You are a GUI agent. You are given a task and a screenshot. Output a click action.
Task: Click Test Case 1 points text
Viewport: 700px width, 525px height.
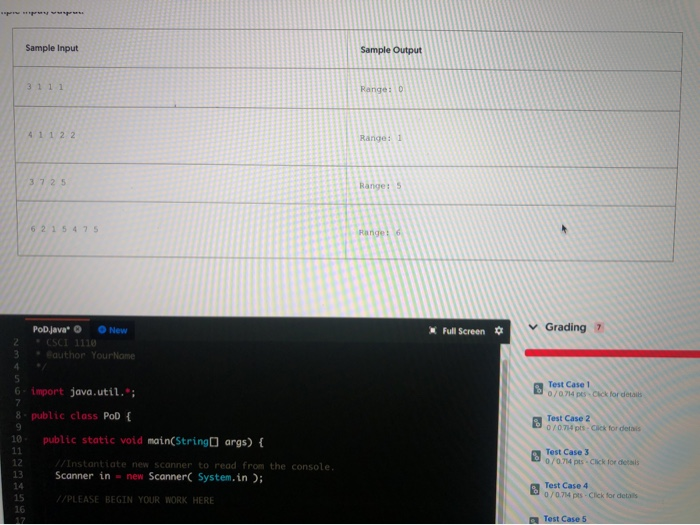tap(595, 394)
